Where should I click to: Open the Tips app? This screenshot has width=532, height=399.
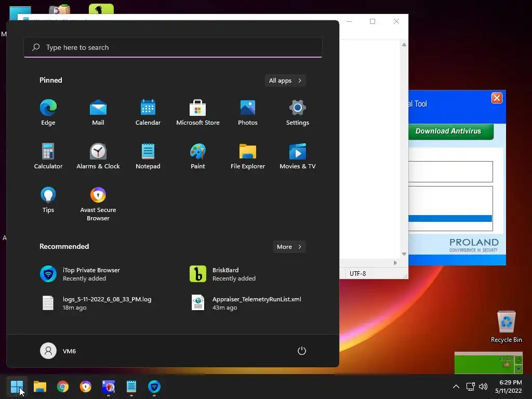tap(48, 200)
